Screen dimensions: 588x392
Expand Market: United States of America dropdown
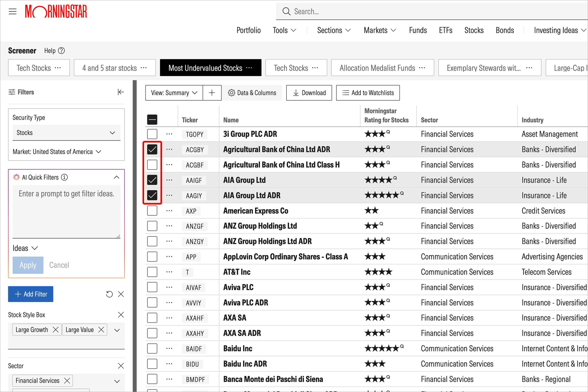pos(57,152)
